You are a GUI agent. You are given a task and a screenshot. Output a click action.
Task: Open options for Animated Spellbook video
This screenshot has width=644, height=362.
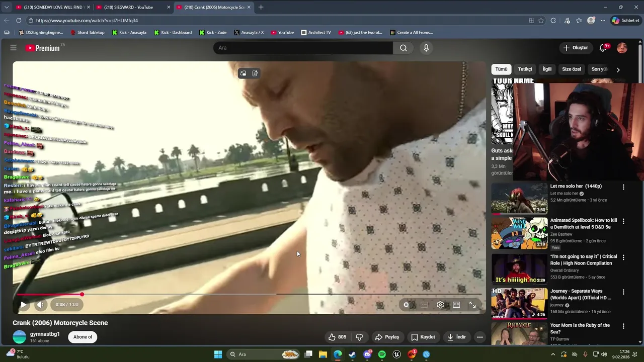tap(623, 221)
